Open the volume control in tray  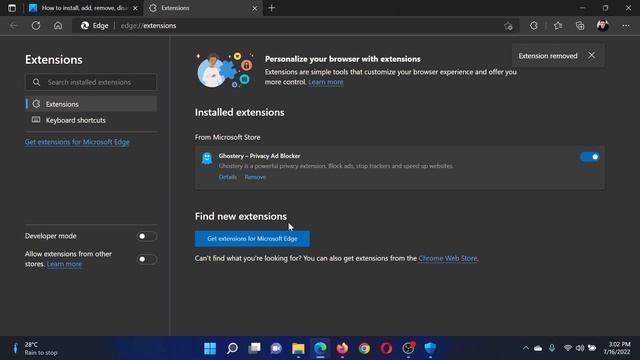[580, 348]
